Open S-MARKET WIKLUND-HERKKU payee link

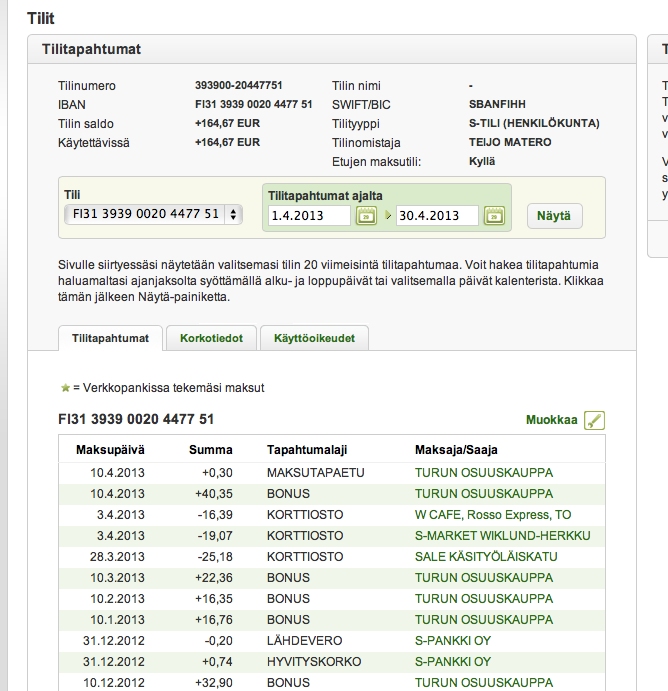pos(502,535)
